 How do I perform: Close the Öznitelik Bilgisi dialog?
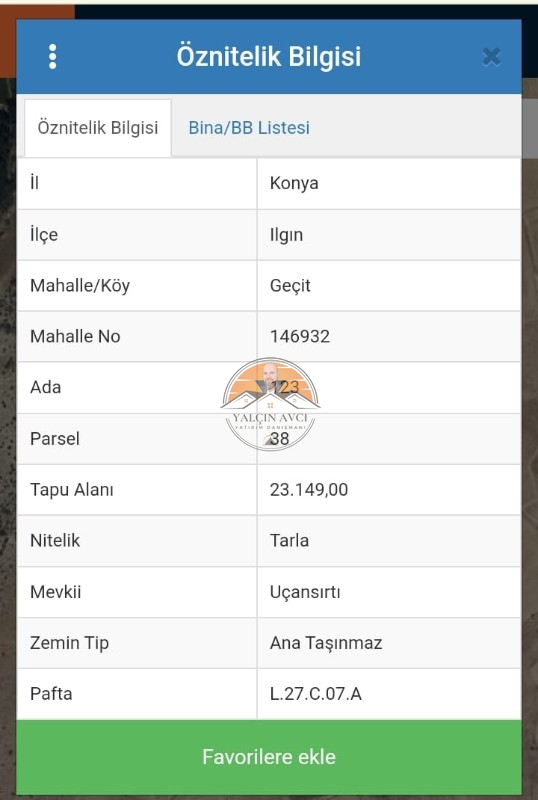(491, 57)
